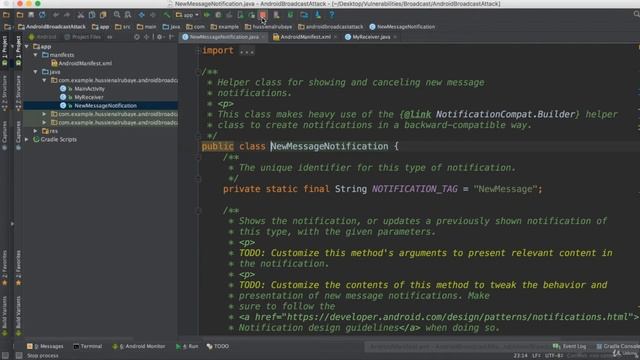Viewport: 640px width, 360px height.
Task: Click the Save All toolbar icon
Action: point(31,15)
